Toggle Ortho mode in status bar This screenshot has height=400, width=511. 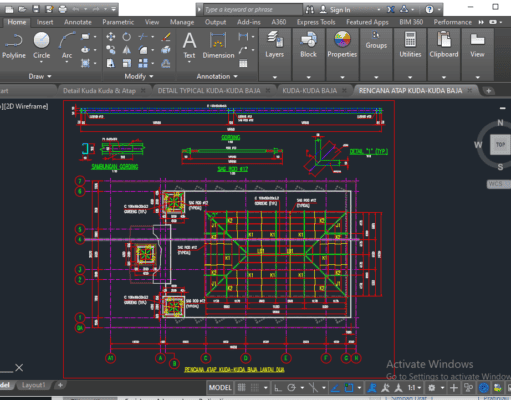(x=278, y=387)
